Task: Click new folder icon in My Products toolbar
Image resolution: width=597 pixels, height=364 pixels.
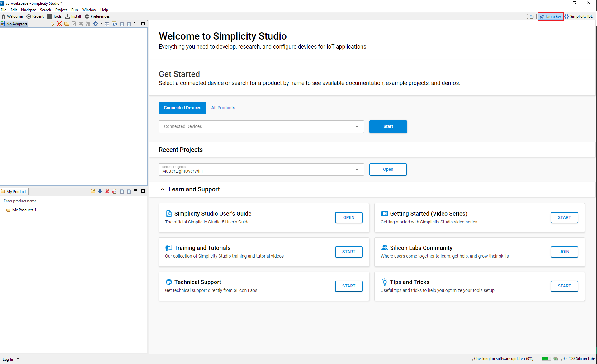Action: [93, 191]
